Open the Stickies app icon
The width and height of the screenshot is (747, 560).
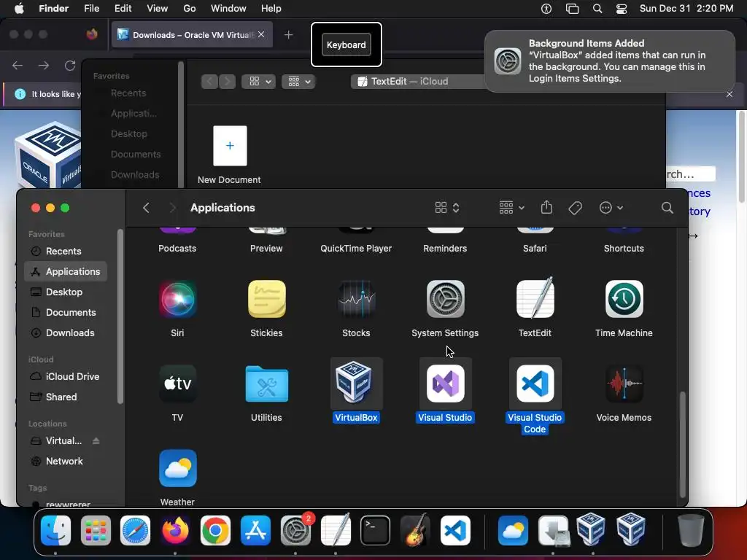266,299
